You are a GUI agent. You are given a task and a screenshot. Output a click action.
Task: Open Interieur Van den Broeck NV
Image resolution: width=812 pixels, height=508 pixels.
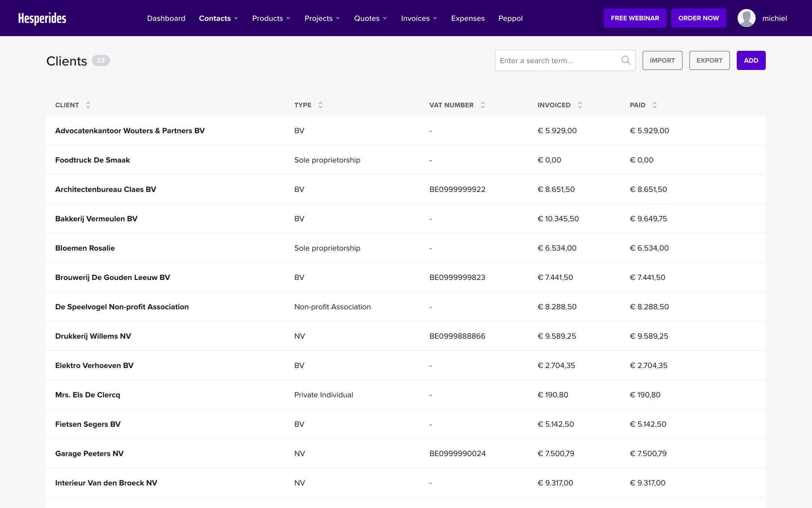(x=106, y=483)
